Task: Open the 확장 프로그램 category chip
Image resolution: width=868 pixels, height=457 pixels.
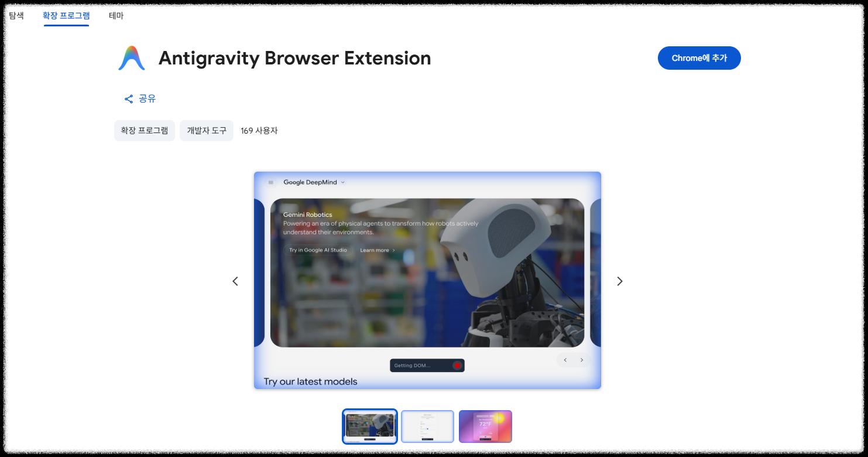Action: [145, 131]
